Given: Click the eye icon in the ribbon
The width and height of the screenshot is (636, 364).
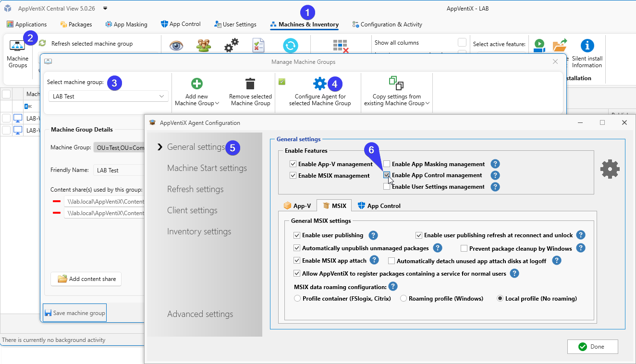Looking at the screenshot, I should (176, 46).
